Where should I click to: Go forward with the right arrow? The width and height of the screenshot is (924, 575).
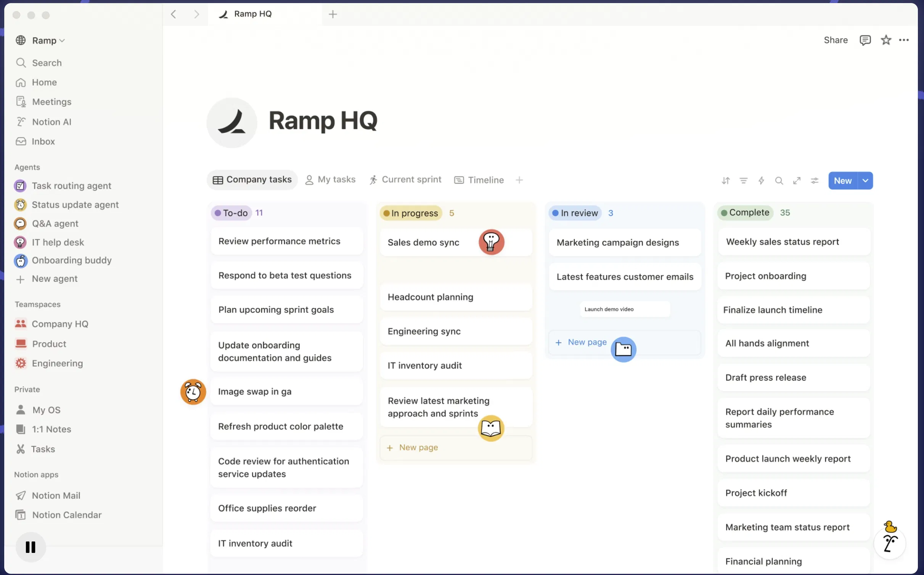point(196,14)
